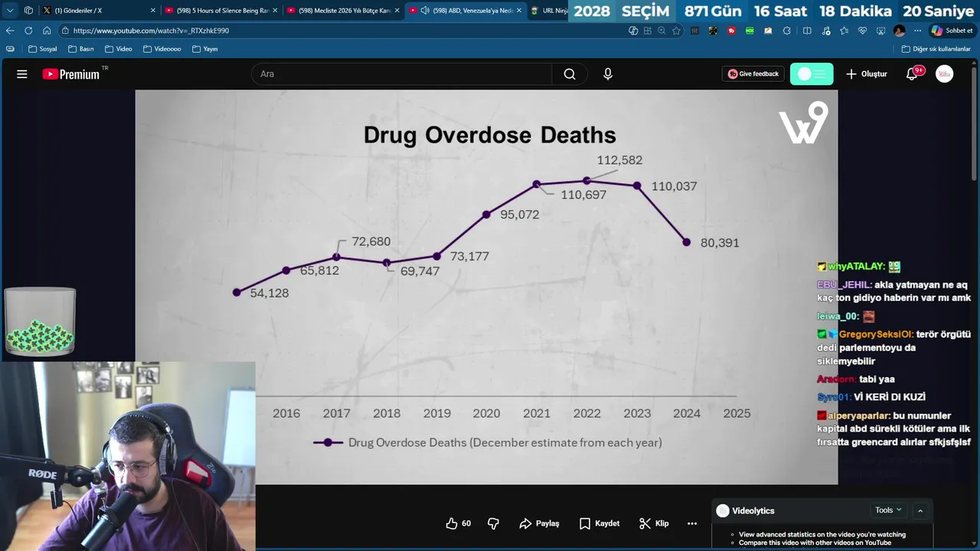
Task: Open the tab list dropdown arrow
Action: click(10, 11)
